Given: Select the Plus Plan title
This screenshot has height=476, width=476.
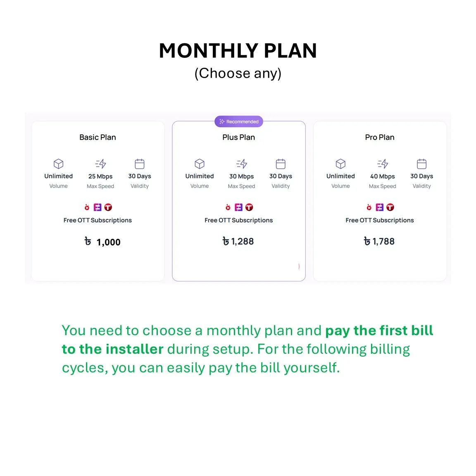Looking at the screenshot, I should coord(239,137).
